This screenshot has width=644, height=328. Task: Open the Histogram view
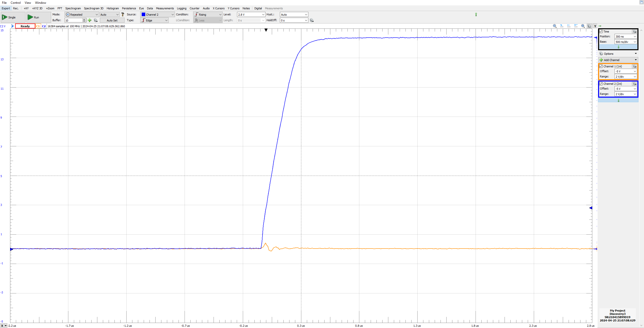coord(113,8)
